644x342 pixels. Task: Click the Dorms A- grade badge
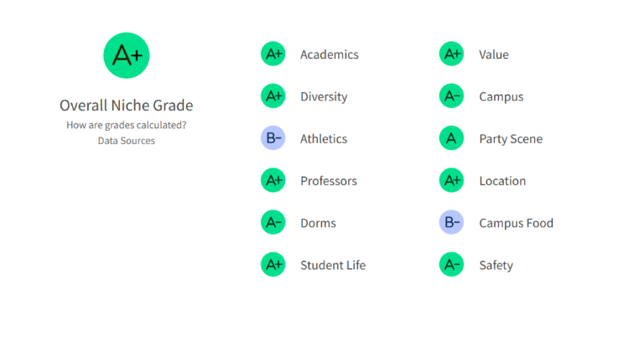point(273,223)
